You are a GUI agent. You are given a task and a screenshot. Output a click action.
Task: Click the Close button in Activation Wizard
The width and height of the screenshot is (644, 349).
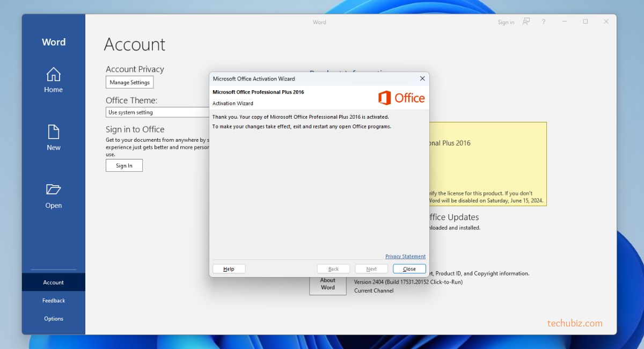[x=409, y=269]
